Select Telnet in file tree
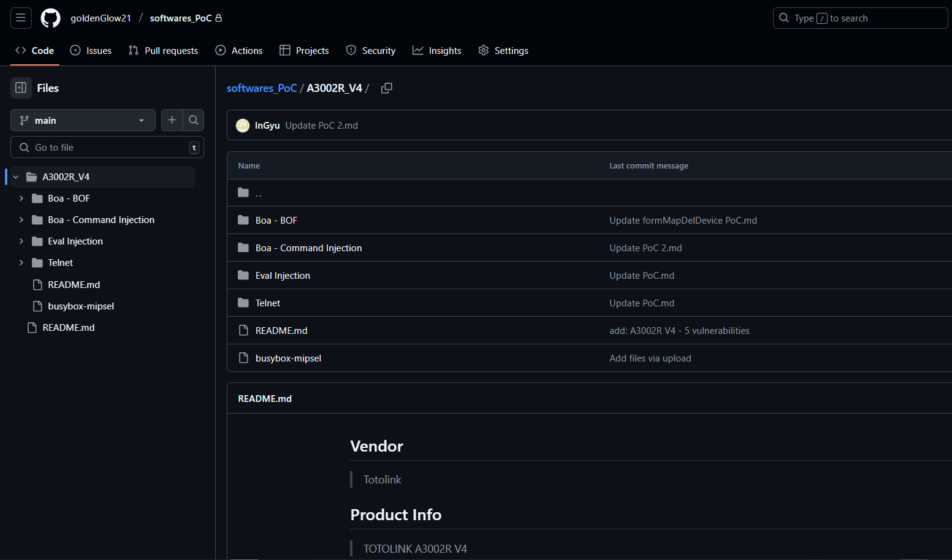This screenshot has height=560, width=952. [x=60, y=263]
